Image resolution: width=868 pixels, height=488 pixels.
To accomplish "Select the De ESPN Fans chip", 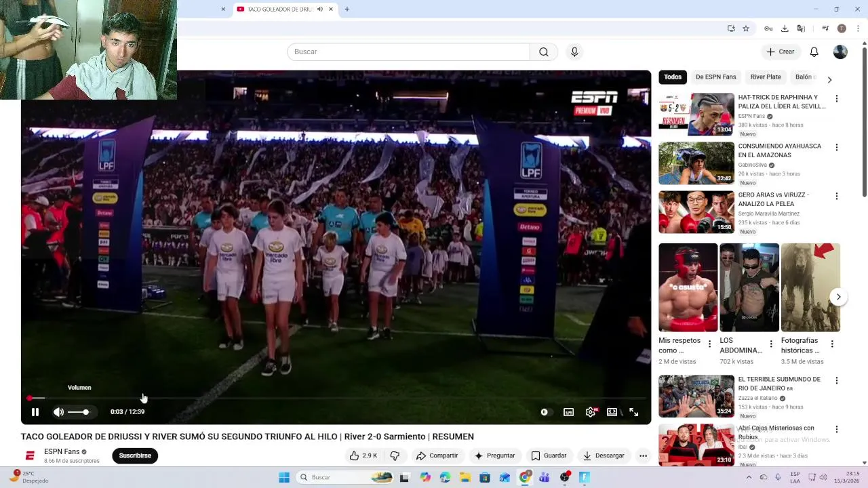I will tap(716, 77).
